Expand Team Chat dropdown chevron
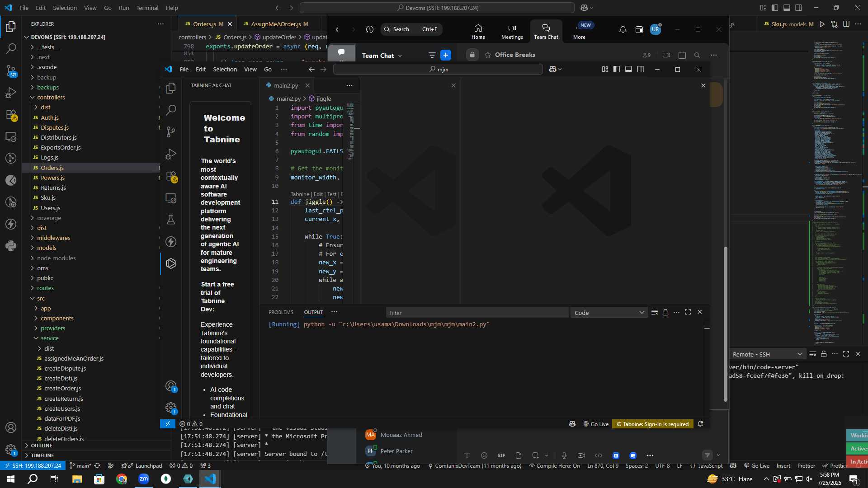Viewport: 868px width, 488px height. point(400,56)
